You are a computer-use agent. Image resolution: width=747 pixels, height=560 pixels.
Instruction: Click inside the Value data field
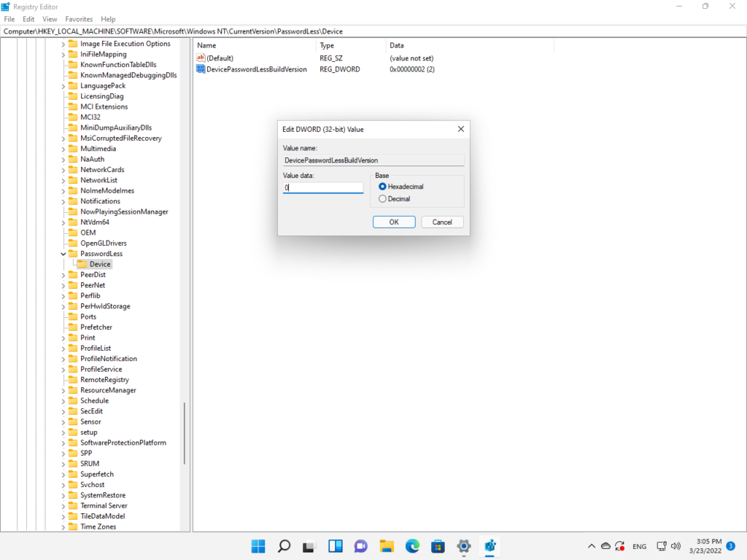pos(323,187)
